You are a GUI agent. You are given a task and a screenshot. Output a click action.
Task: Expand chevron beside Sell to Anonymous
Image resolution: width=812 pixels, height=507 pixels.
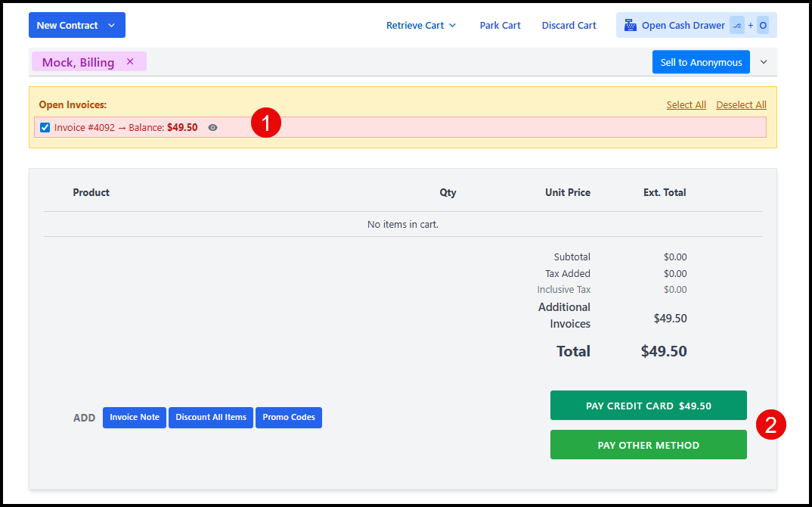764,62
